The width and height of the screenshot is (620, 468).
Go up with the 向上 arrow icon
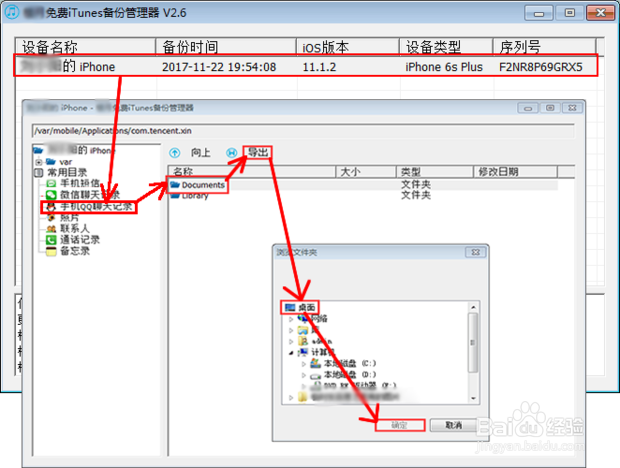click(x=175, y=153)
